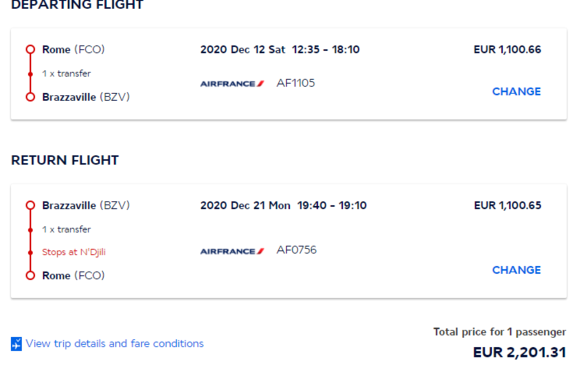Select flight number AF1105

click(296, 83)
